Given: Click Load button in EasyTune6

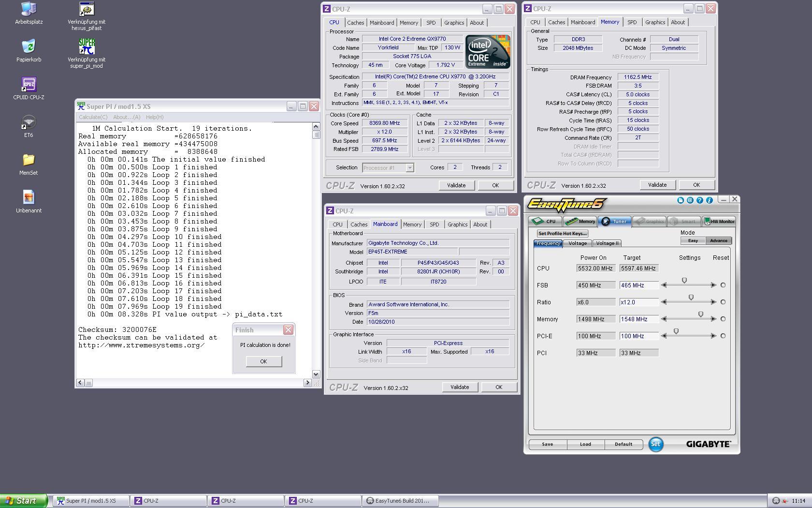Looking at the screenshot, I should [585, 444].
